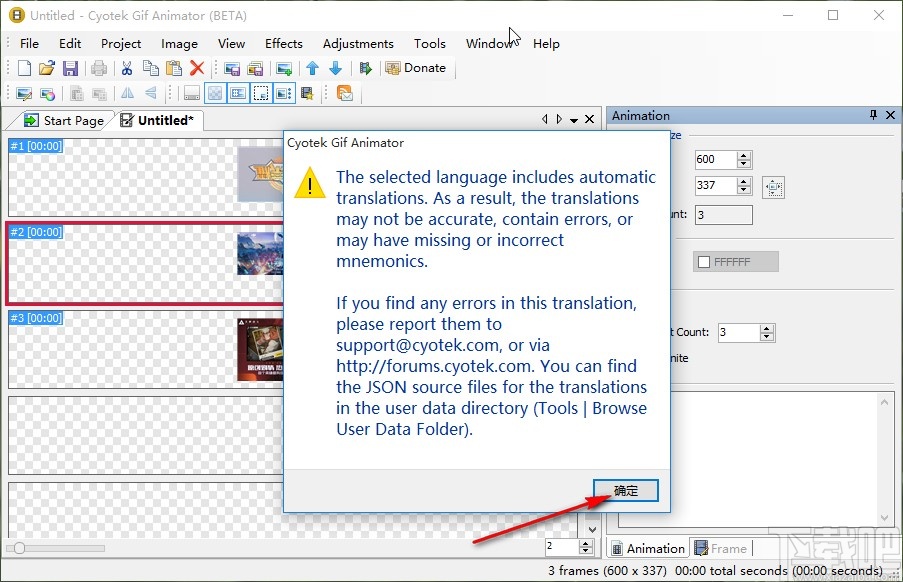Click the Flip Horizontal icon

click(128, 93)
